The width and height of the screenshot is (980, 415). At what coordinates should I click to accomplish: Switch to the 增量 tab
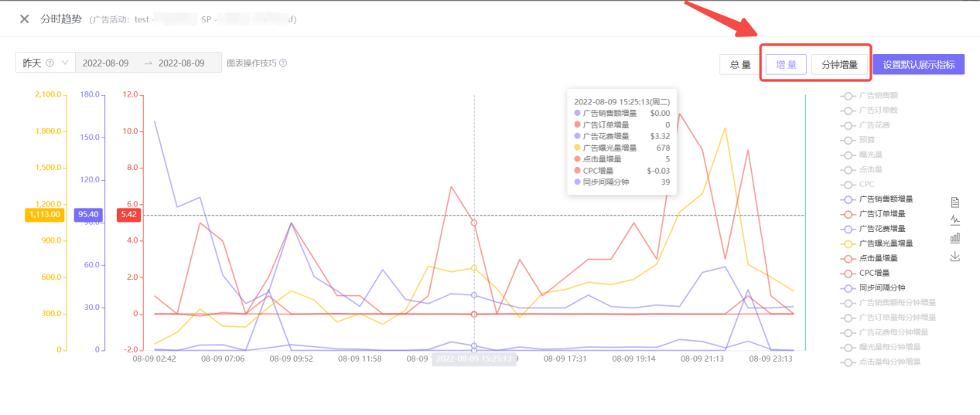tap(787, 65)
